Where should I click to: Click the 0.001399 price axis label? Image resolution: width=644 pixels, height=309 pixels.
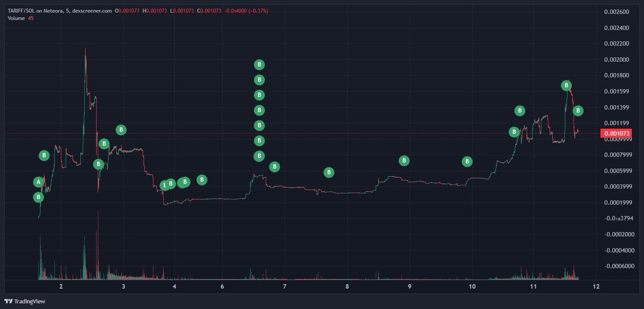coord(616,108)
